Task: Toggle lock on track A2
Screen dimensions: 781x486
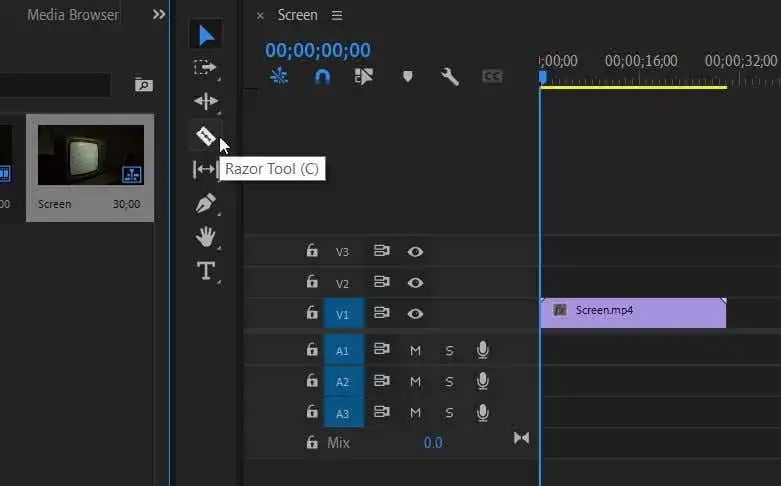Action: click(x=312, y=381)
